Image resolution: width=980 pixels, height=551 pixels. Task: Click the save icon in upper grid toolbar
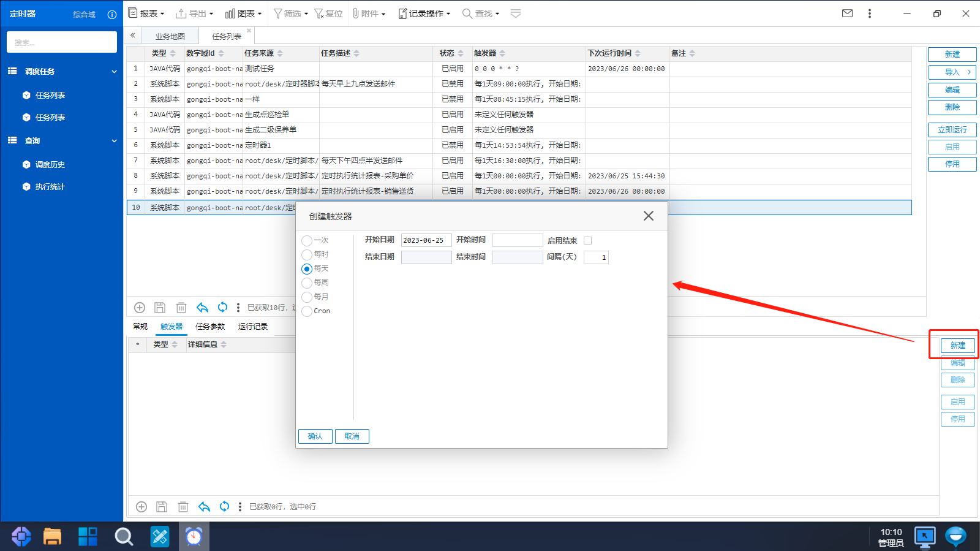160,307
